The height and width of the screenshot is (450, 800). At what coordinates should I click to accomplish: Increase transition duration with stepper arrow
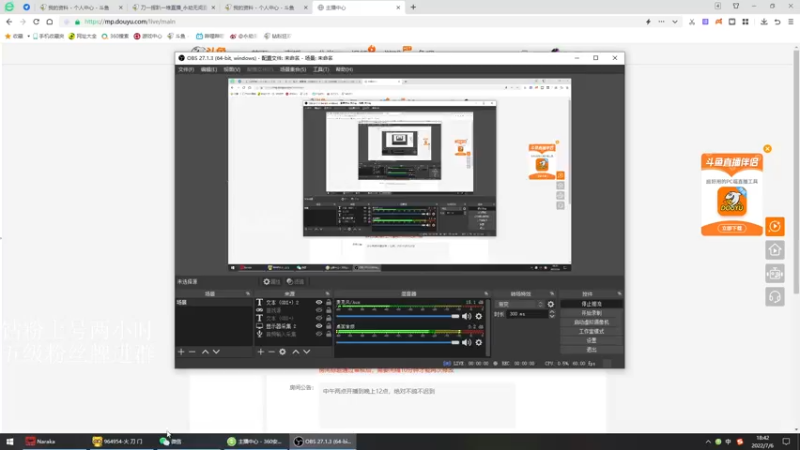(x=552, y=312)
